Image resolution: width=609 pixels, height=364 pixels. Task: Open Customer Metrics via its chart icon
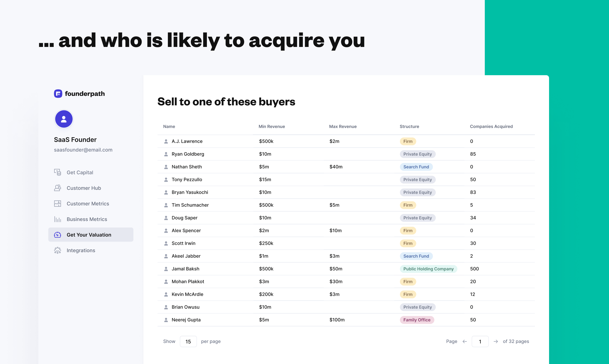coord(58,203)
